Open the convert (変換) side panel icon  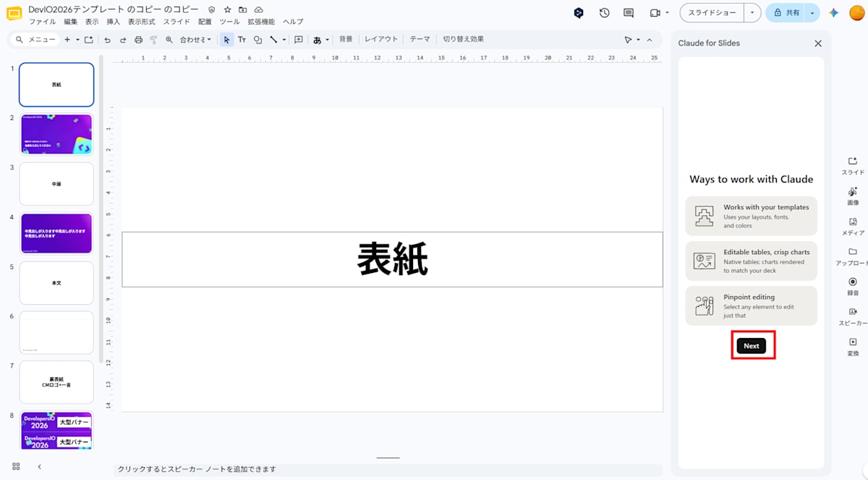tap(853, 347)
